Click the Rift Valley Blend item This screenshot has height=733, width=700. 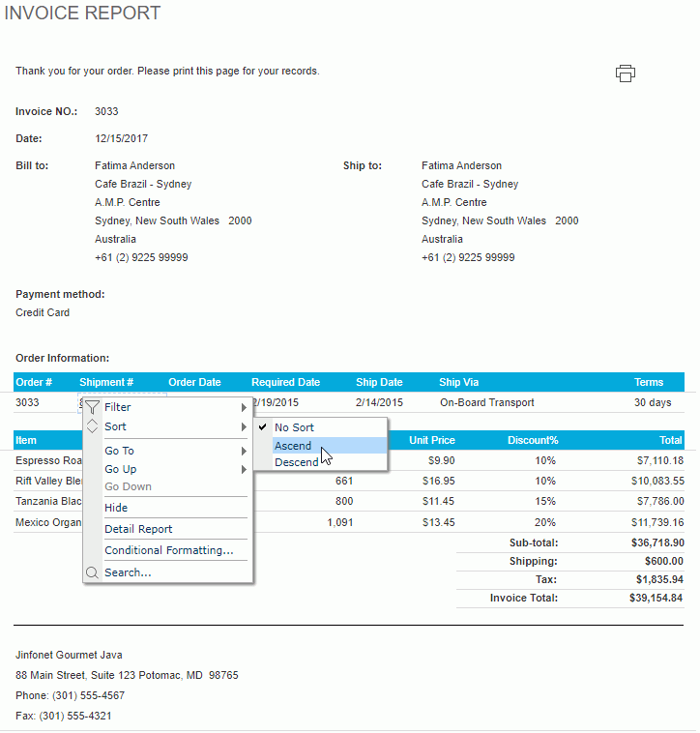(48, 481)
